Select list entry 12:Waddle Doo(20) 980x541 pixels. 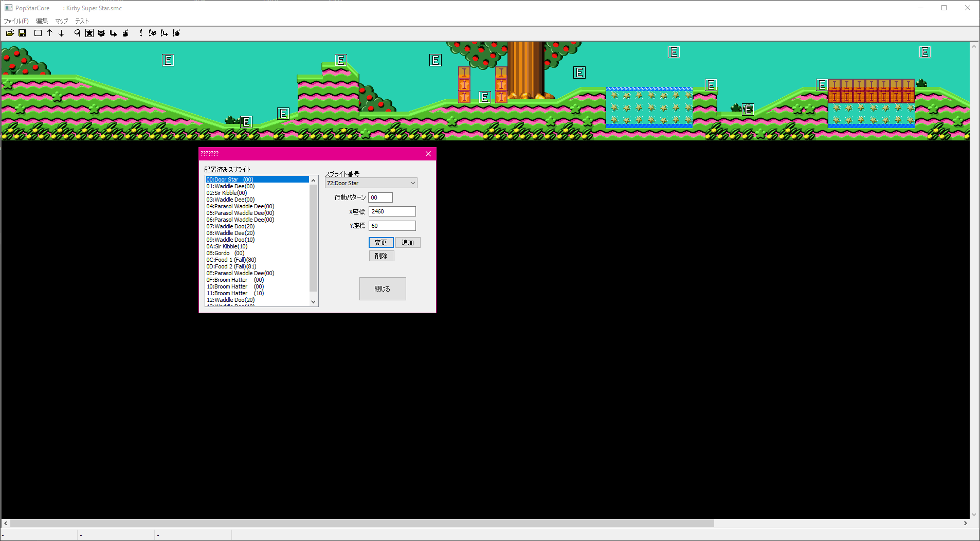tap(257, 300)
